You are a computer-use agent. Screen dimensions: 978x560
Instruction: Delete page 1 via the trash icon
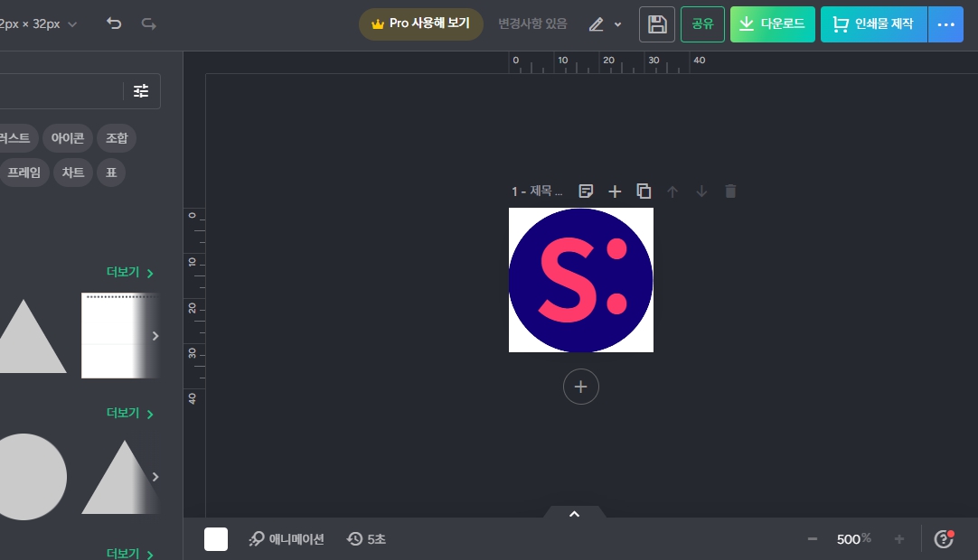point(730,191)
